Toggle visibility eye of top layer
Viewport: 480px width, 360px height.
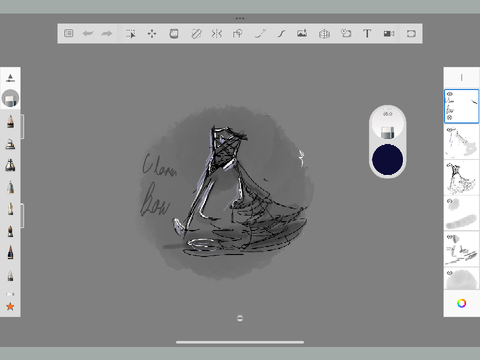coord(449,94)
